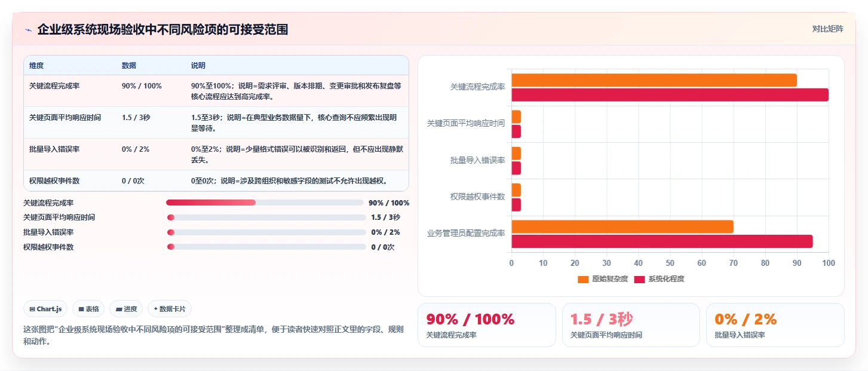Image resolution: width=868 pixels, height=371 pixels.
Task: Click the Chart.js tag
Action: [45, 309]
